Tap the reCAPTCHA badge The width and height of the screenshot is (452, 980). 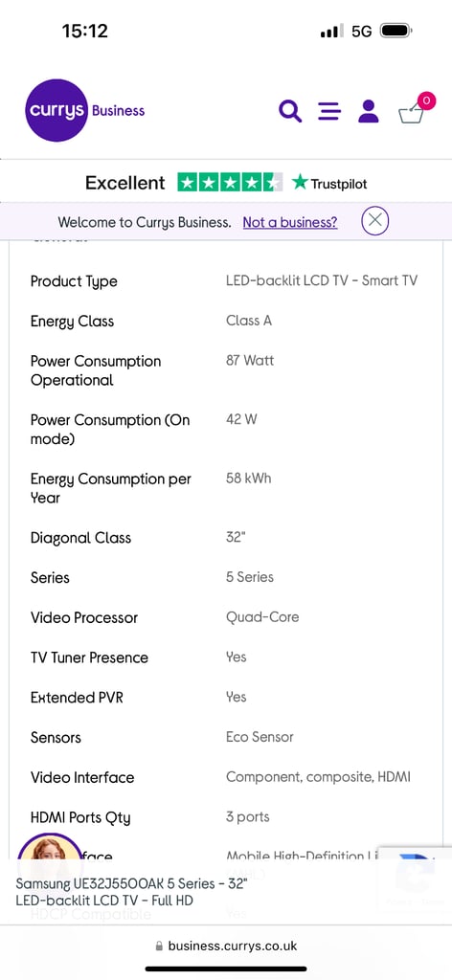click(x=416, y=879)
